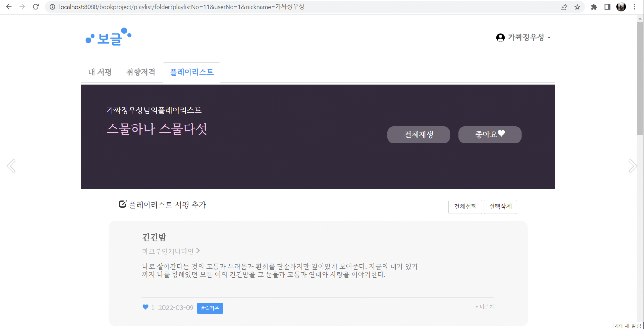Share this page via share icon
Screen dimensions: 644x329
click(x=564, y=7)
